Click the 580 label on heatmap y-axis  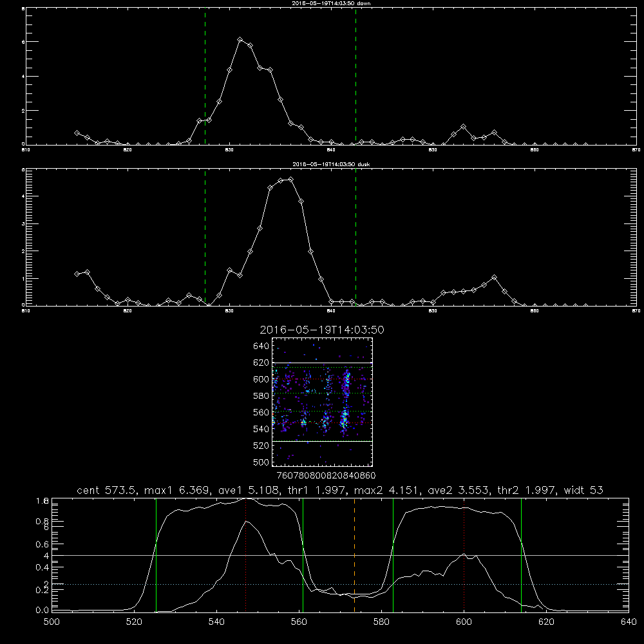point(261,396)
